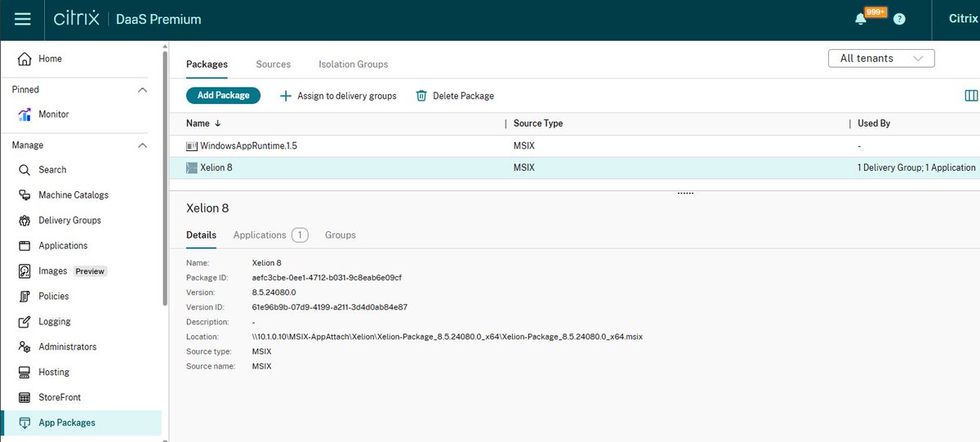This screenshot has width=980, height=442.
Task: Click the Administrators icon
Action: point(24,347)
